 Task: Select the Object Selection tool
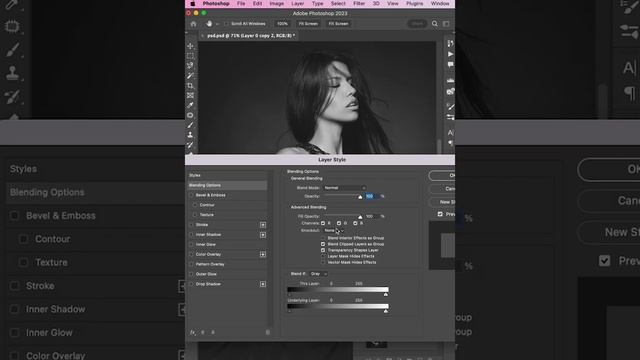click(x=190, y=66)
